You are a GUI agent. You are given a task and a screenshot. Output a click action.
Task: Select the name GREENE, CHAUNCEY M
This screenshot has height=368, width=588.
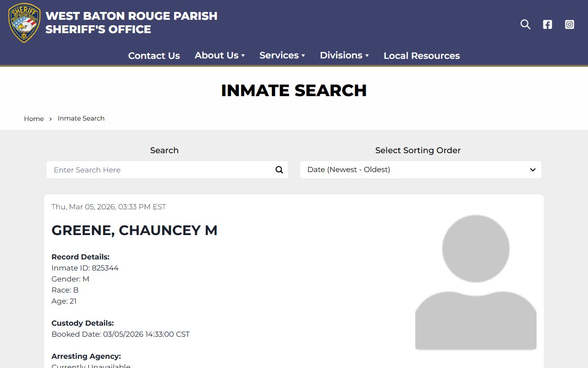pos(134,230)
